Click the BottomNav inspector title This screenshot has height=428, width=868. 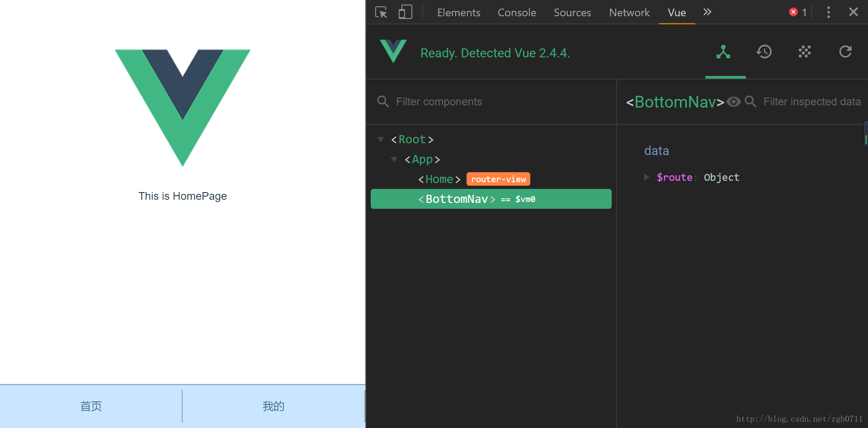(x=675, y=102)
